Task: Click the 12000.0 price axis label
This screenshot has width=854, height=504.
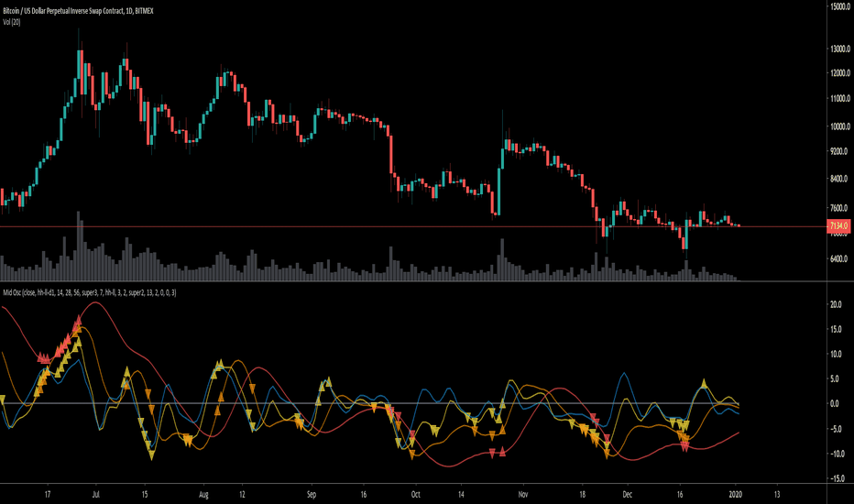Action: click(840, 73)
